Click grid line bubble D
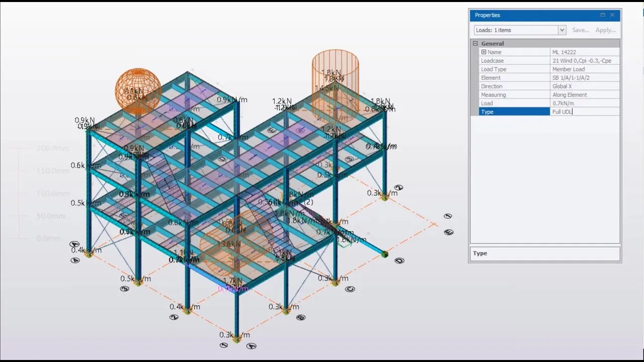The height and width of the screenshot is (362, 644). tap(399, 260)
